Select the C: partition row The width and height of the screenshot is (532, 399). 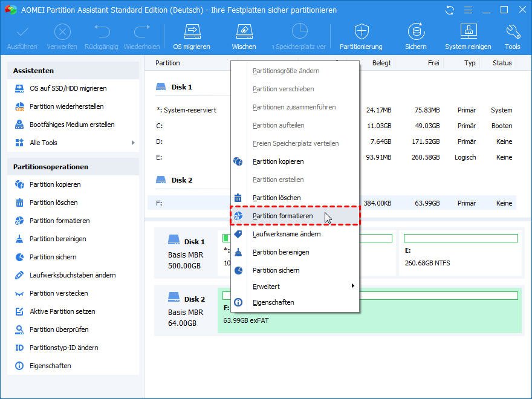(332, 126)
